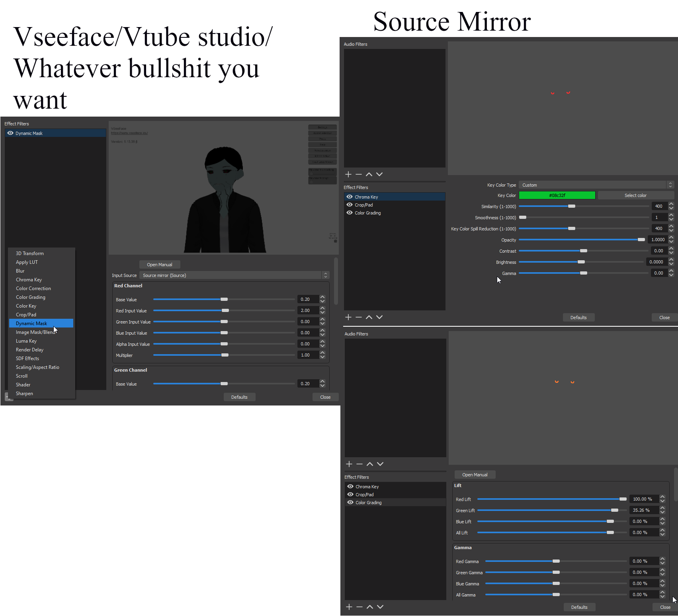Move effect filter down in the Chroma Key window
The height and width of the screenshot is (616, 678).
click(379, 317)
